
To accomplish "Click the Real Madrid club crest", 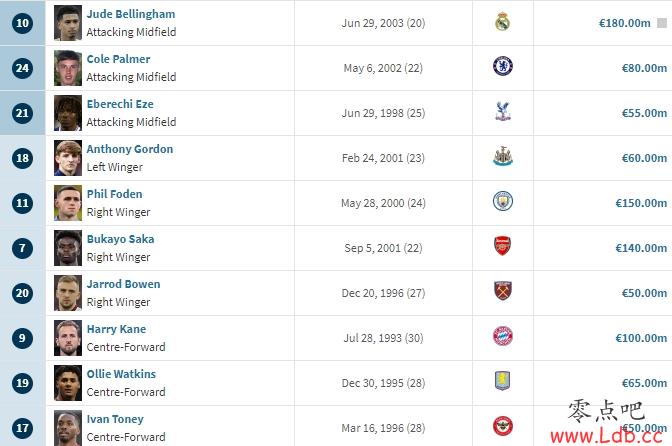I will 502,22.
